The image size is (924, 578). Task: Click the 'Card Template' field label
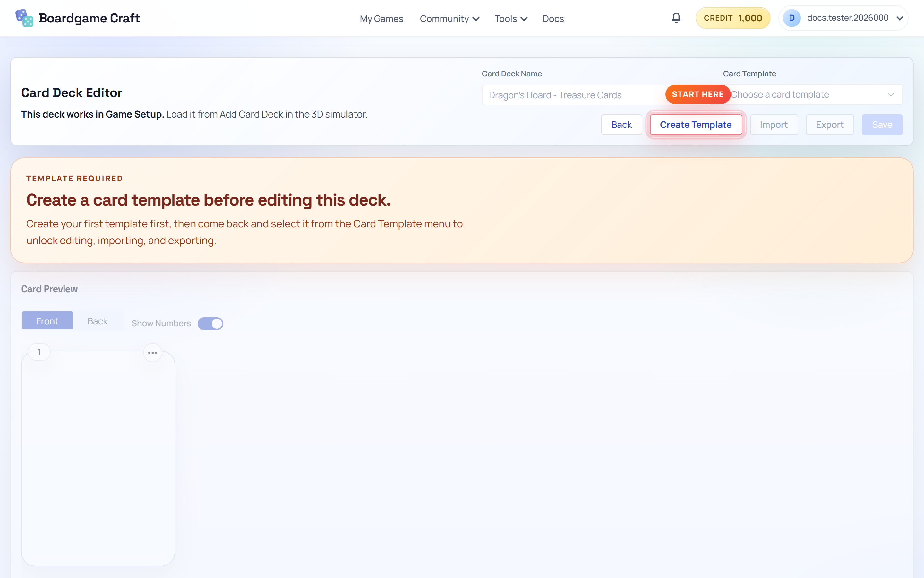pyautogui.click(x=749, y=74)
